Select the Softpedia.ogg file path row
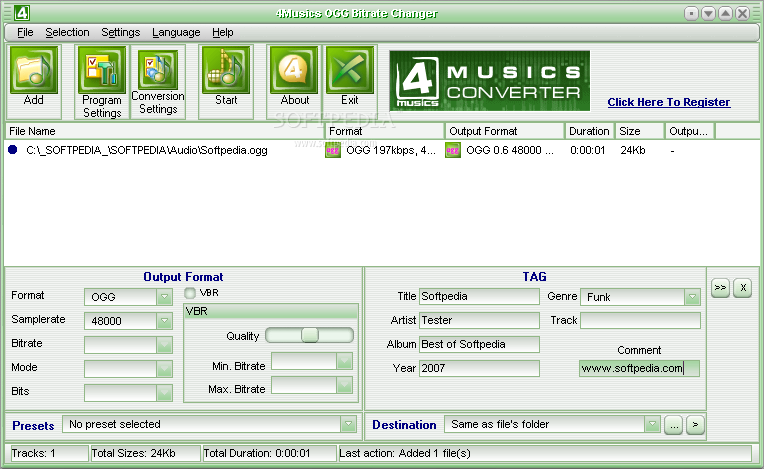764x469 pixels. (147, 150)
